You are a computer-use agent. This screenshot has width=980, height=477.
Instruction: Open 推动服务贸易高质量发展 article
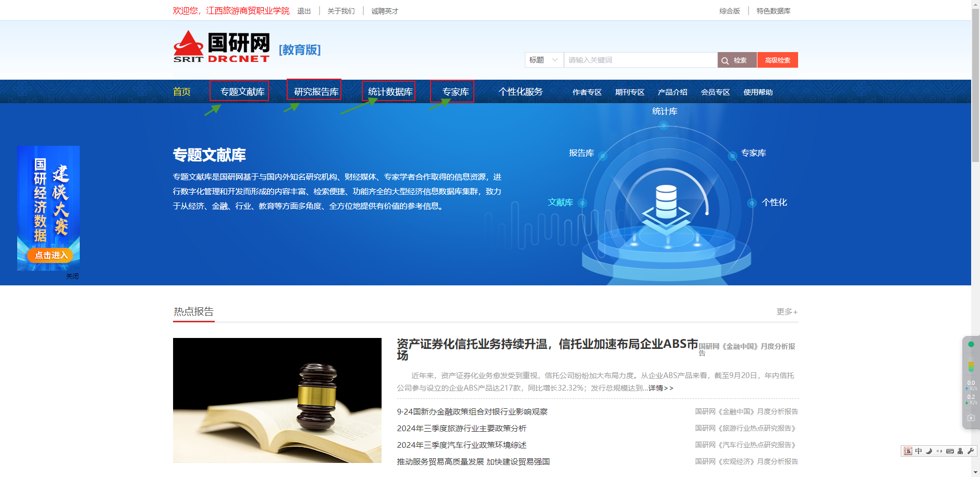(473, 461)
